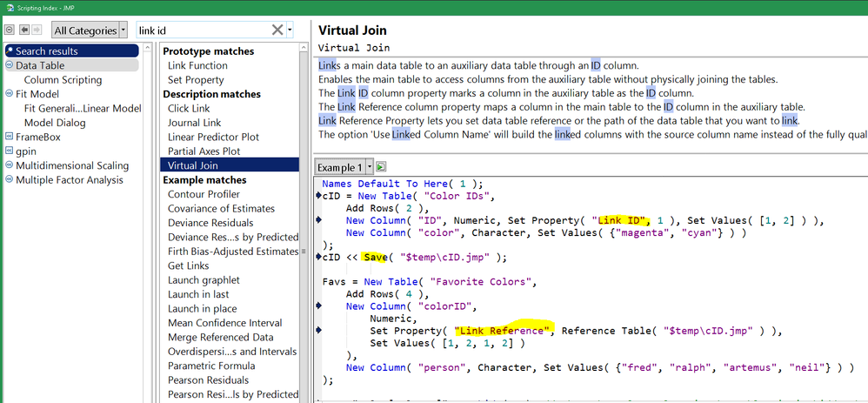868x403 pixels.
Task: Select FrameBox in the category list
Action: point(38,137)
